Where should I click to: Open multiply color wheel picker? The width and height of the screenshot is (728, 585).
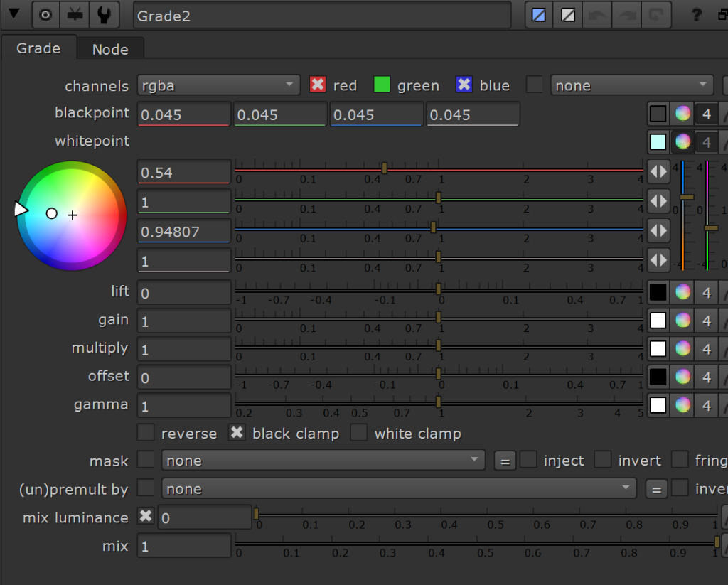pos(682,349)
